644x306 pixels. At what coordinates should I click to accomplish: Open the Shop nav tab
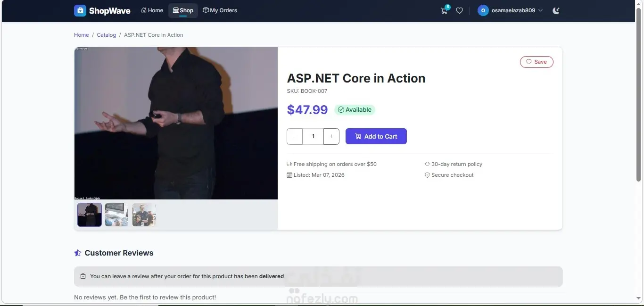[x=183, y=10]
